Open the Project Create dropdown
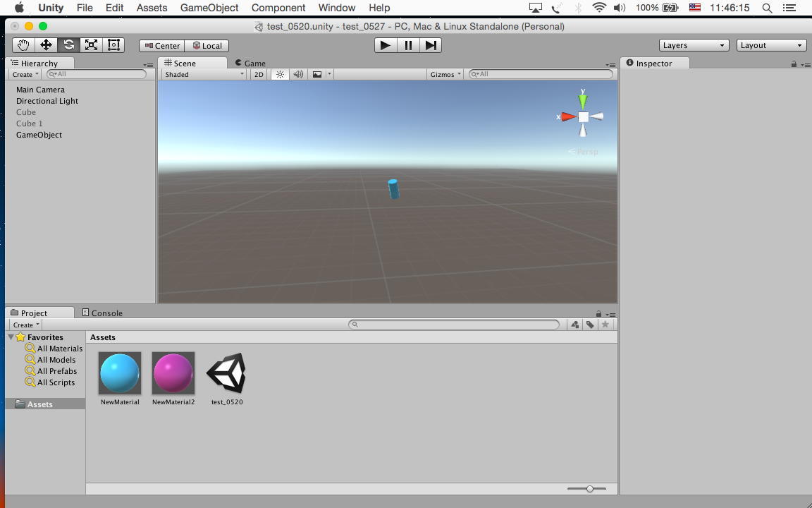 pos(25,325)
